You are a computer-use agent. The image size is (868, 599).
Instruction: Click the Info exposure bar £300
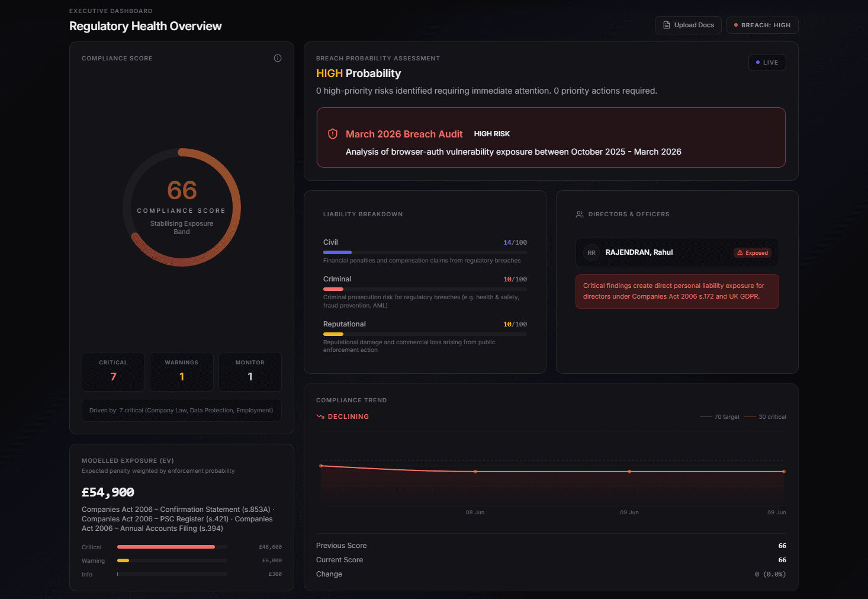(172, 574)
